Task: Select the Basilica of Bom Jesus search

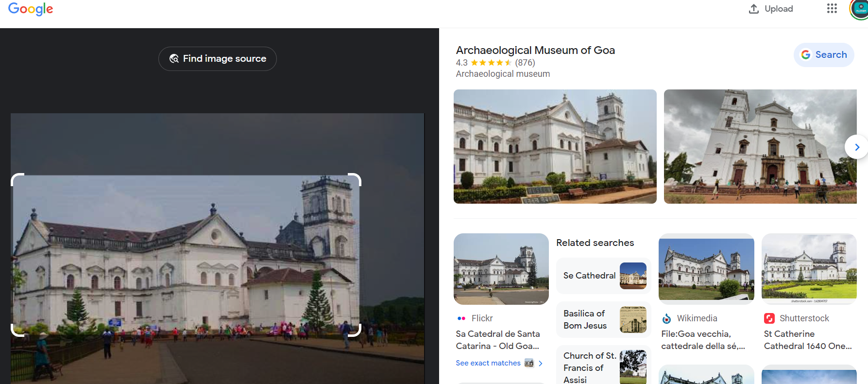Action: [603, 319]
